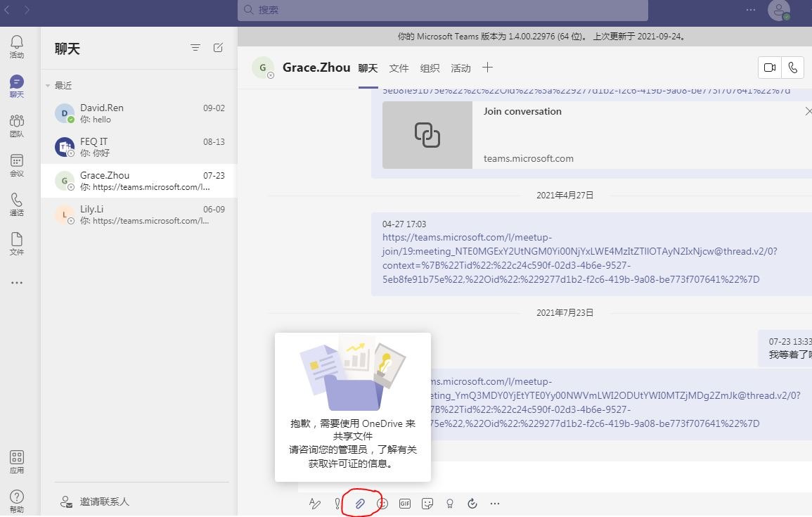Open the emoji picker

click(382, 504)
